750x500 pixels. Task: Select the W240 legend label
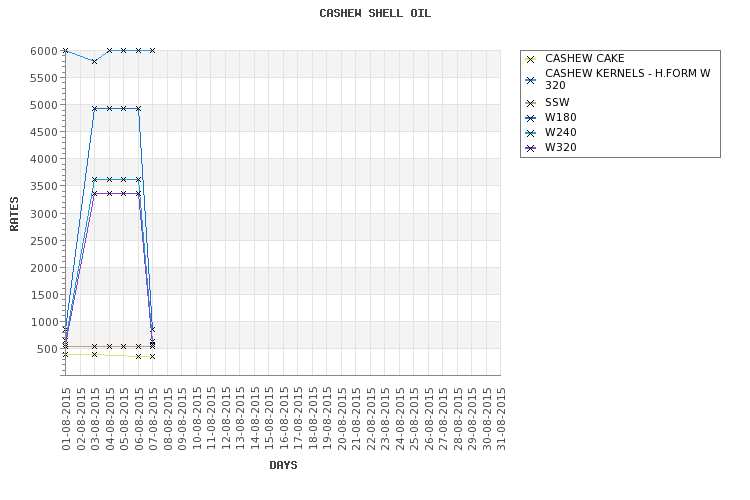[561, 133]
